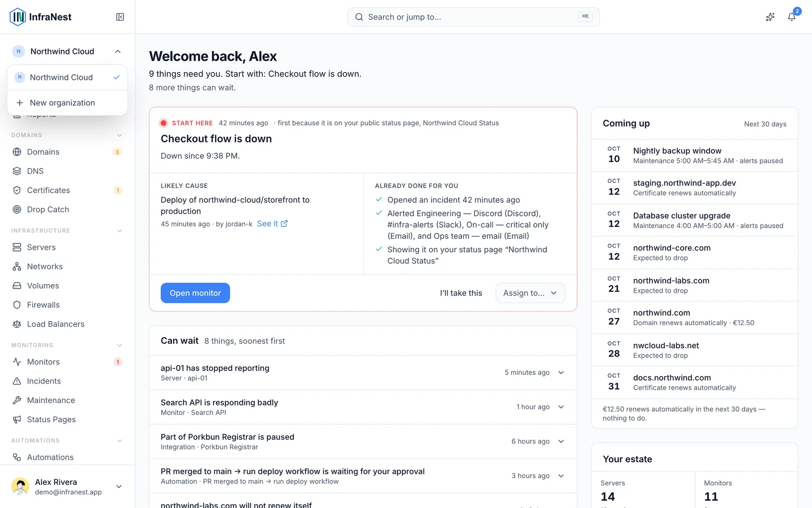The height and width of the screenshot is (508, 812).
Task: Open the northwind-core.com expected drop entry
Action: pyautogui.click(x=694, y=253)
